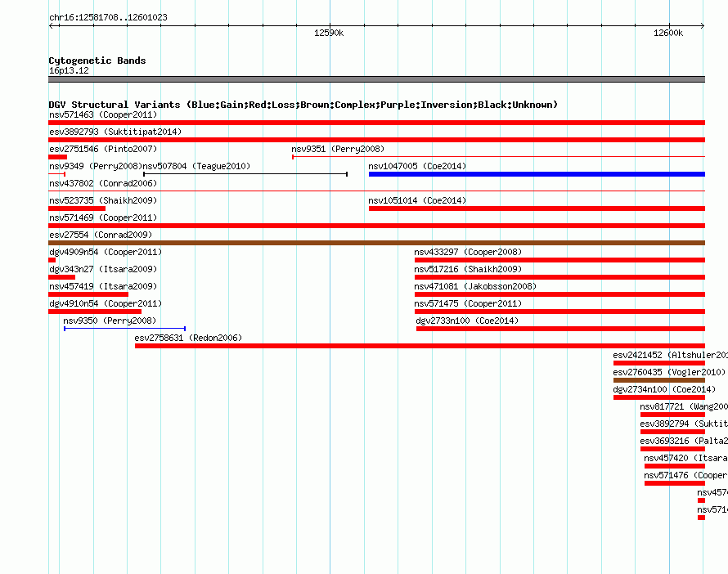Click nsv457419 (Itsara2009) label
This screenshot has width=728, height=574.
coord(103,286)
